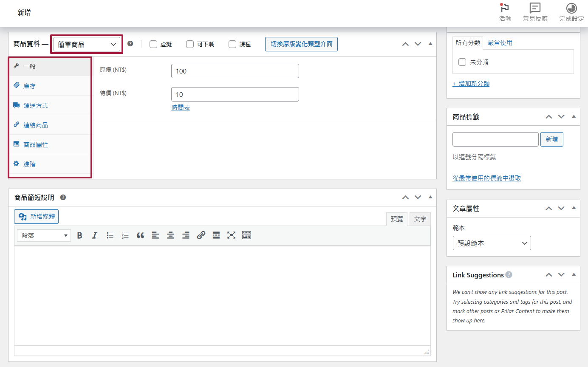
Task: Click the 原價 price input field
Action: (x=235, y=71)
